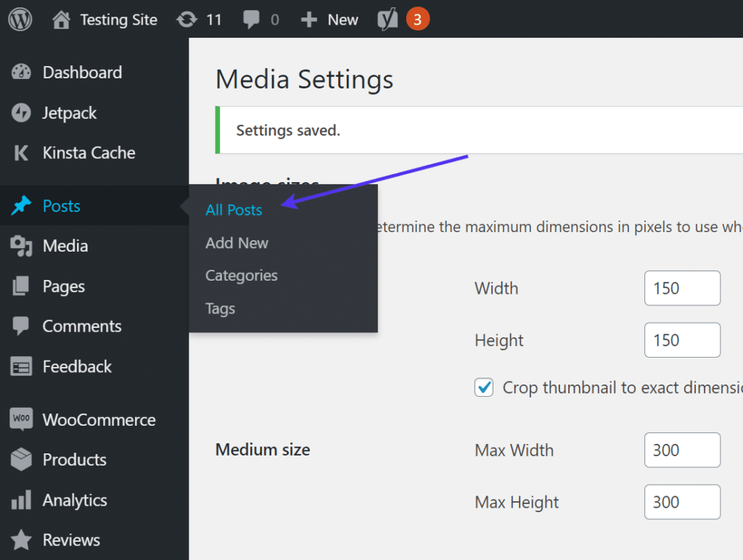
Task: Click the Reviews star icon
Action: tap(22, 540)
